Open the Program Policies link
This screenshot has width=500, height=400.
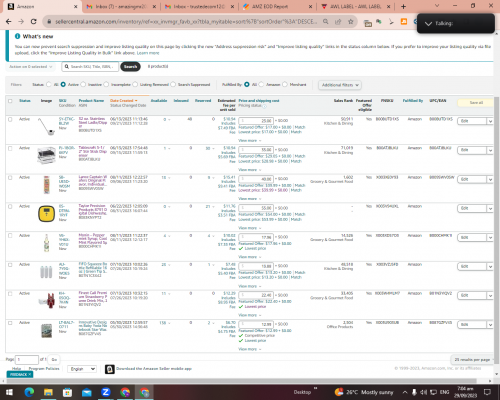coord(44,369)
